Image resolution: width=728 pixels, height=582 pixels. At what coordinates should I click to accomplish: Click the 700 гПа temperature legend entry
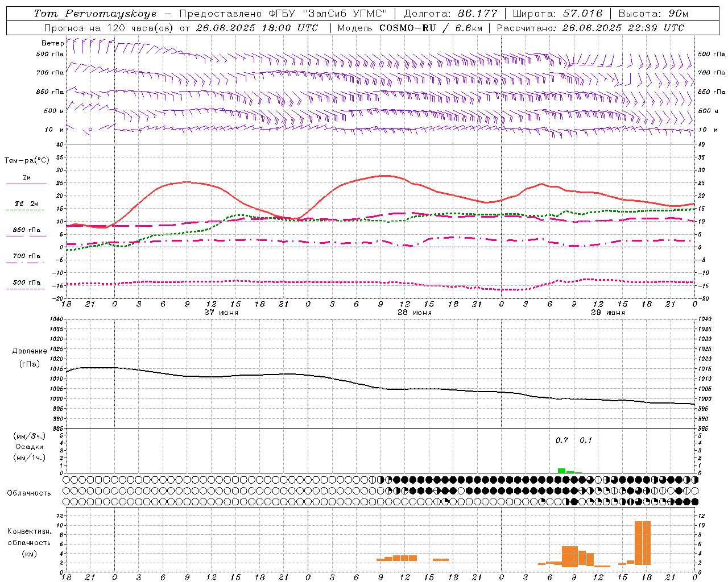click(27, 256)
